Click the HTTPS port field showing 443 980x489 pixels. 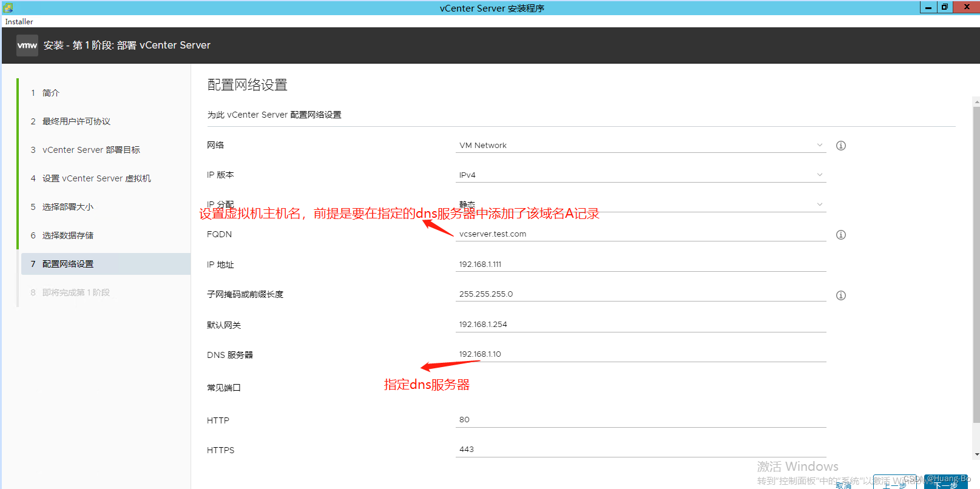click(641, 450)
